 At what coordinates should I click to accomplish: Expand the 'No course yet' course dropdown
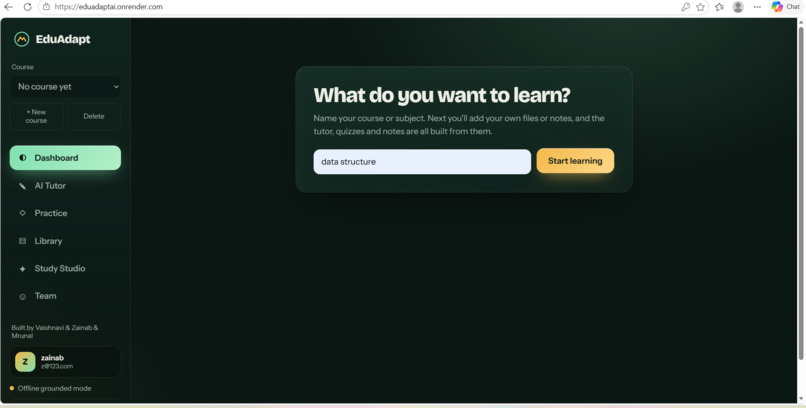[x=65, y=87]
